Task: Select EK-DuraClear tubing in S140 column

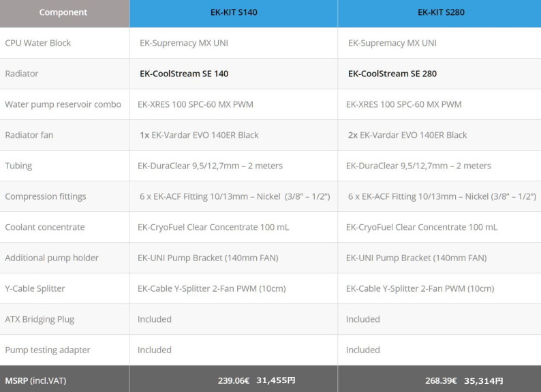Action: click(210, 166)
